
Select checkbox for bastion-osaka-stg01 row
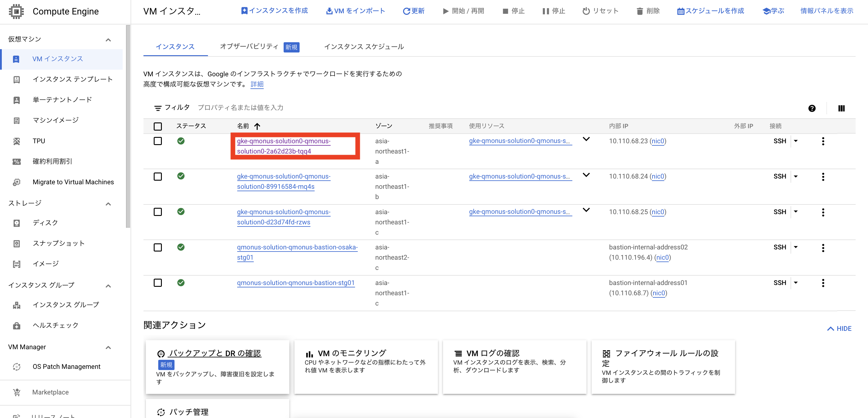tap(158, 247)
